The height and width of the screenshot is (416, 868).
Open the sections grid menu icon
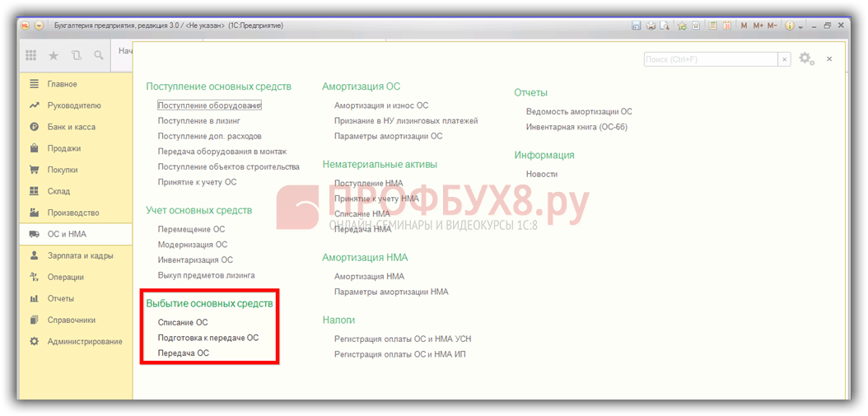pyautogui.click(x=31, y=55)
